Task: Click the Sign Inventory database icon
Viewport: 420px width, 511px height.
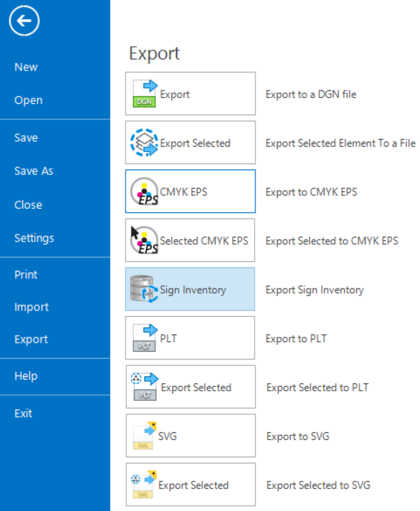Action: click(144, 290)
